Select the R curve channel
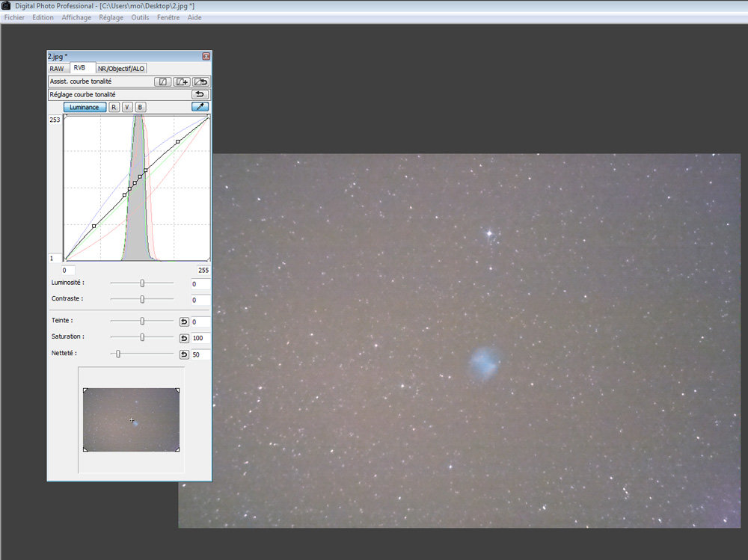 pyautogui.click(x=114, y=108)
